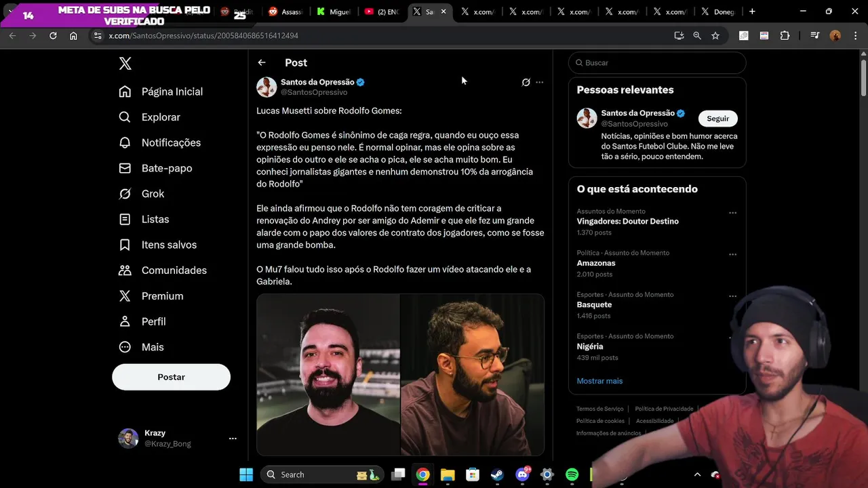Open Chrome media control icon
This screenshot has height=488, width=868.
point(815,35)
